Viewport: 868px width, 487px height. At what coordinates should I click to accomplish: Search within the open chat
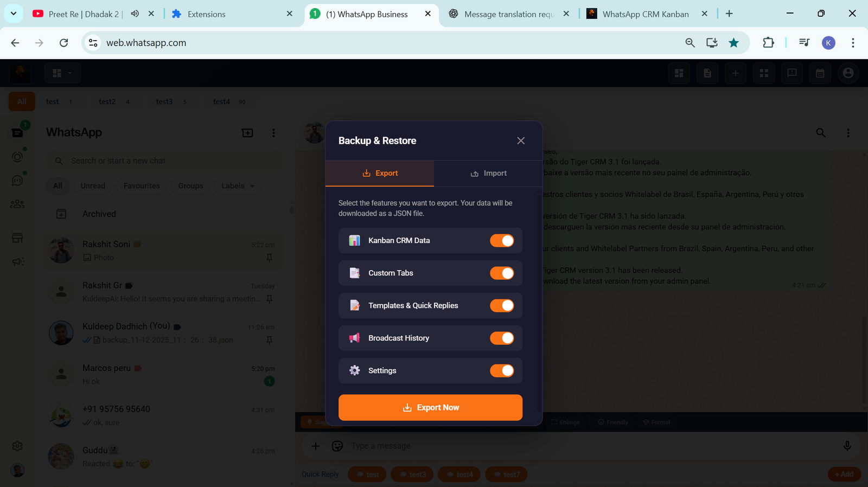821,133
